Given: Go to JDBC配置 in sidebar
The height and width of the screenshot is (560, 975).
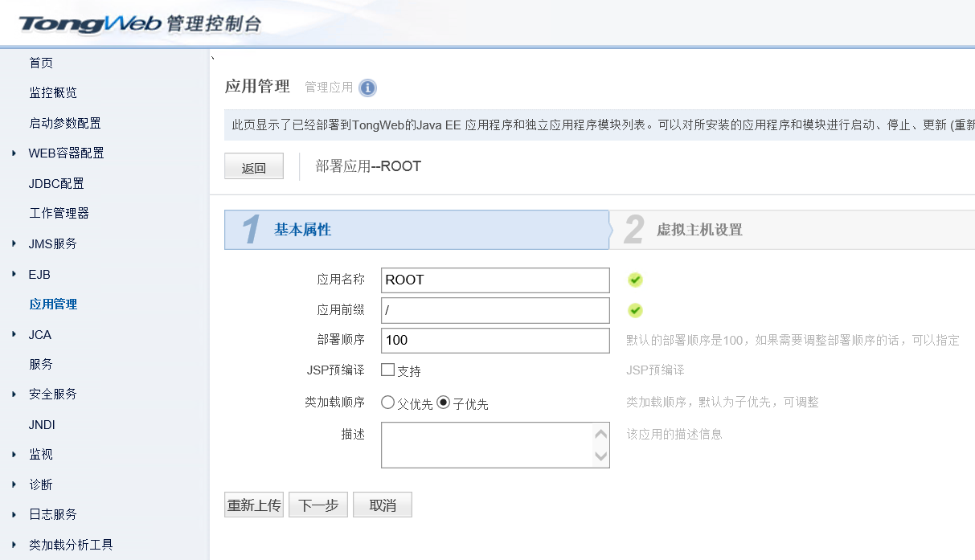Looking at the screenshot, I should (56, 183).
